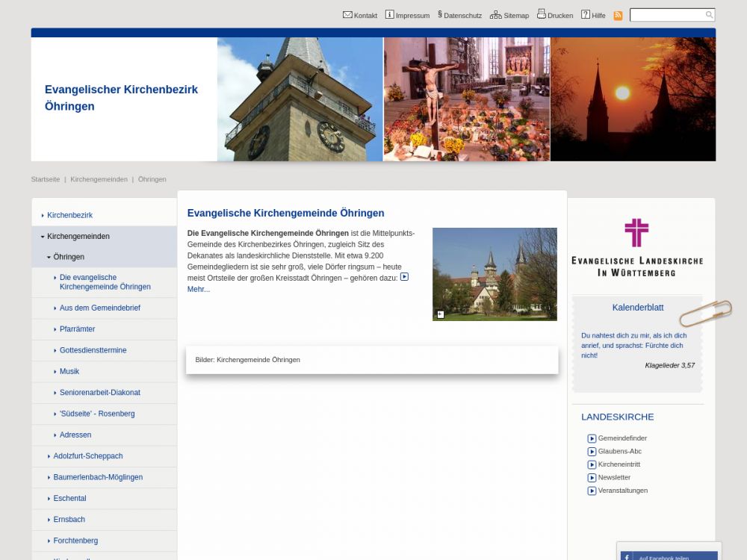The width and height of the screenshot is (747, 560).
Task: Open the Hilfe question mark icon
Action: point(586,15)
